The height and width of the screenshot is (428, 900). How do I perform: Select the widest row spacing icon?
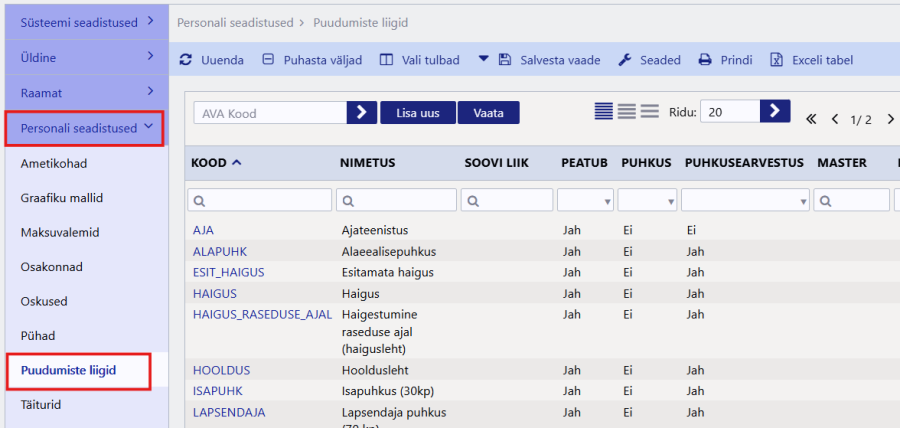point(650,112)
